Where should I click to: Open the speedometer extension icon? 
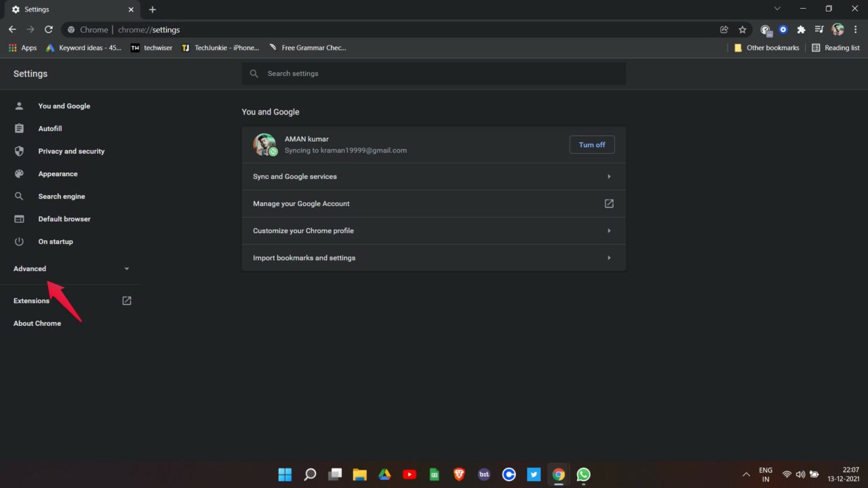click(x=766, y=30)
